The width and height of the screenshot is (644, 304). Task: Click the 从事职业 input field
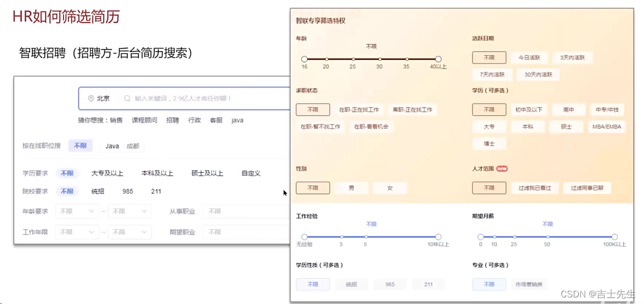pyautogui.click(x=246, y=211)
